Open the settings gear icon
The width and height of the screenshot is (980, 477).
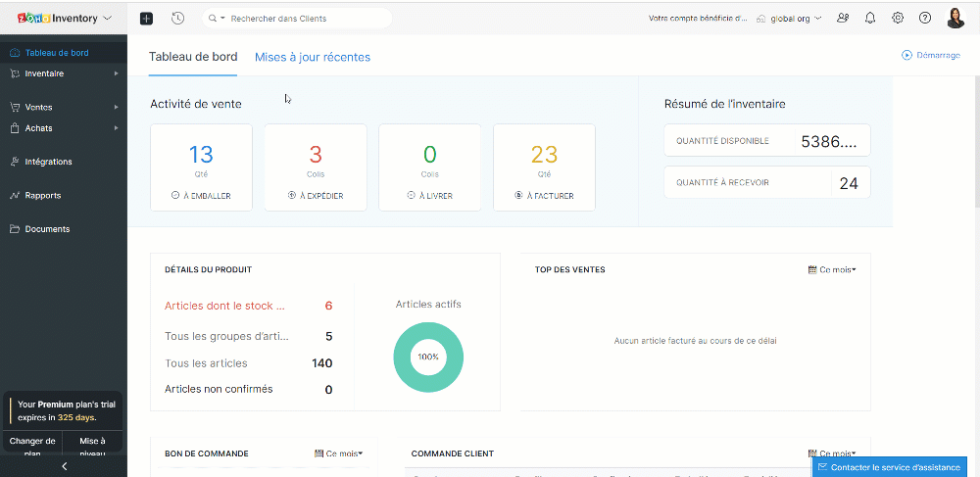point(898,18)
